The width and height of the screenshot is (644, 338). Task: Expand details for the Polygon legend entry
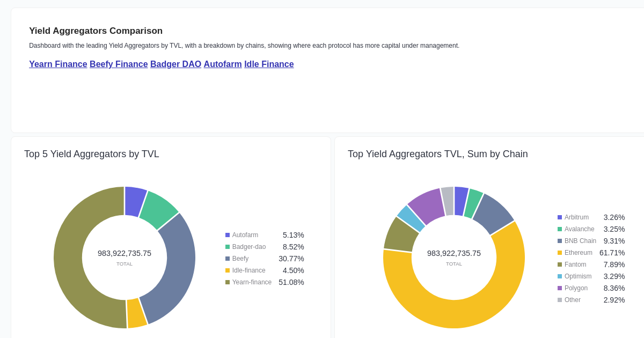click(x=576, y=288)
